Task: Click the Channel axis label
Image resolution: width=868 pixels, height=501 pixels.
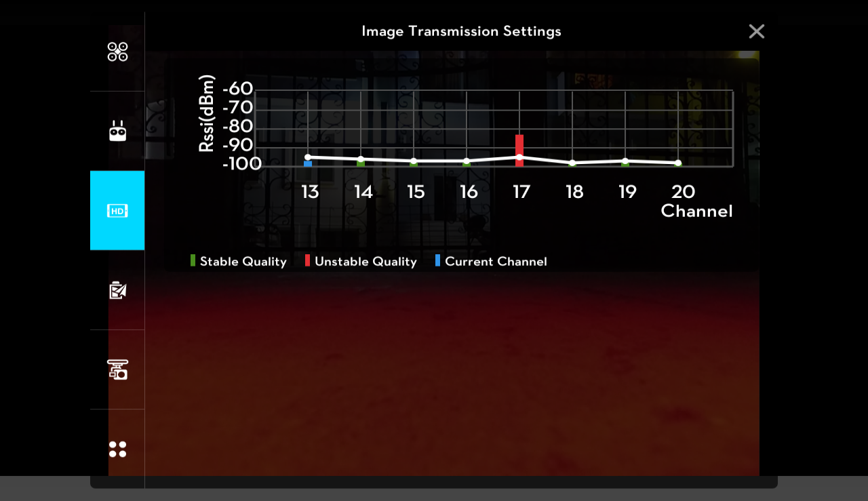Action: coord(696,211)
